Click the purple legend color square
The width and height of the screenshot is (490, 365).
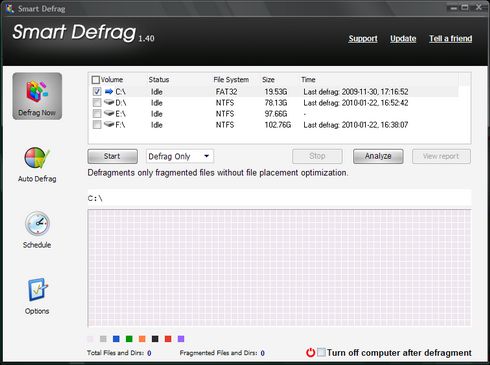click(x=181, y=339)
